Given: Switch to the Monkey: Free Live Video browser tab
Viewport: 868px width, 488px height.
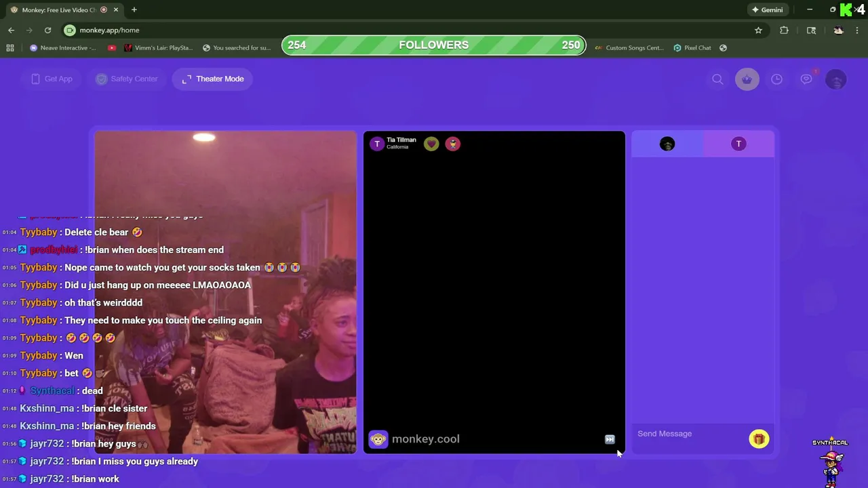Looking at the screenshot, I should coord(58,9).
